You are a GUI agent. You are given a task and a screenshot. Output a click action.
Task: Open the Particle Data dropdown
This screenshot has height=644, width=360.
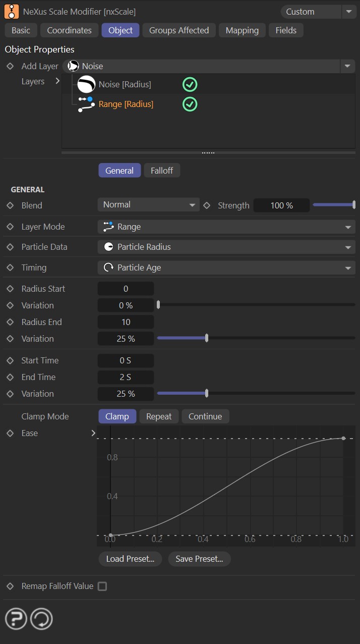click(x=226, y=247)
